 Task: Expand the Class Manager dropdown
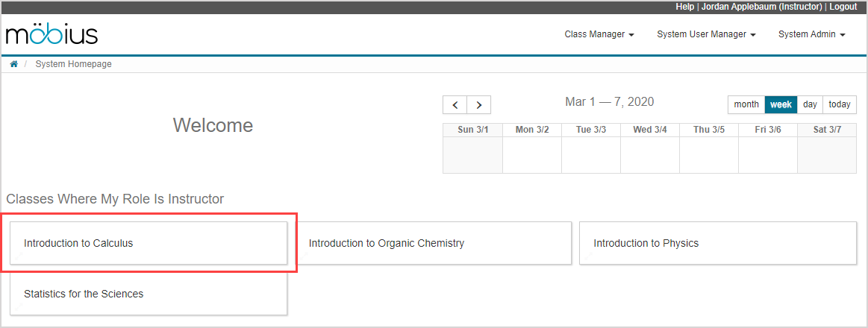(599, 34)
